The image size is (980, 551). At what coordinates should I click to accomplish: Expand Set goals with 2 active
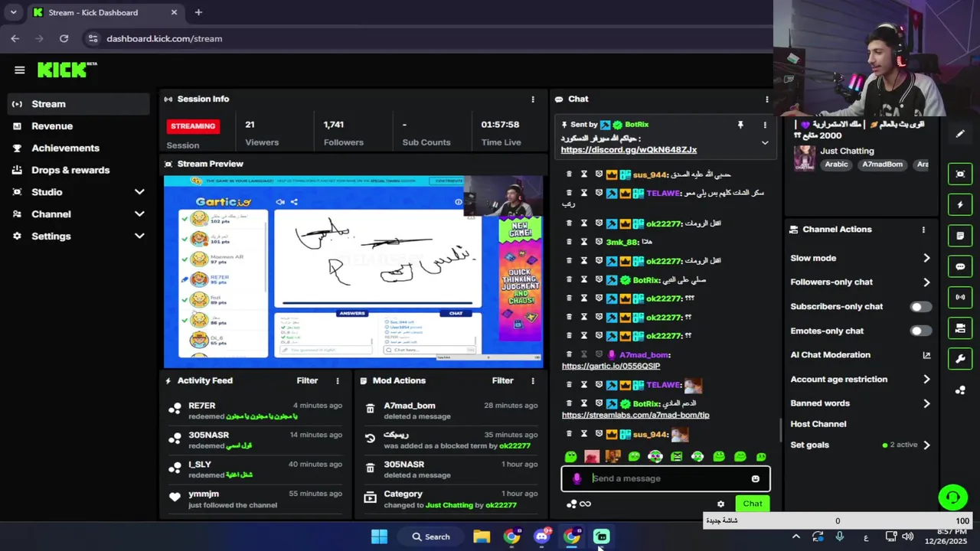coord(926,445)
